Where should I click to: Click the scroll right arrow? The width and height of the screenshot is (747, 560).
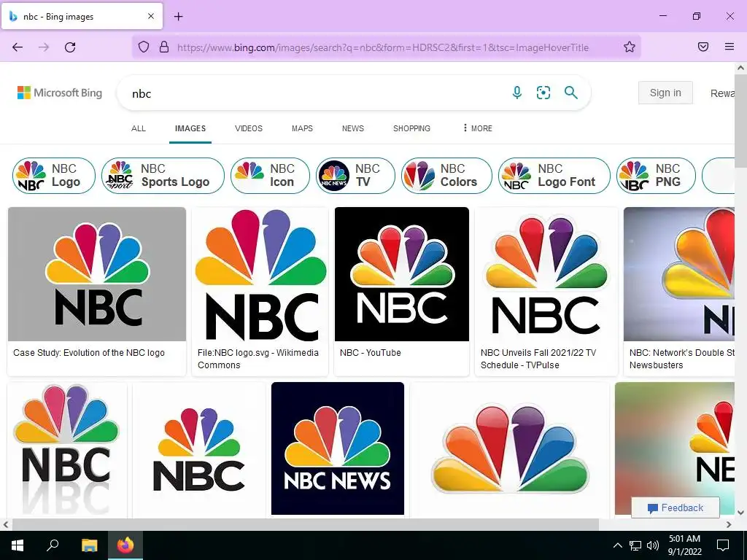(729, 524)
